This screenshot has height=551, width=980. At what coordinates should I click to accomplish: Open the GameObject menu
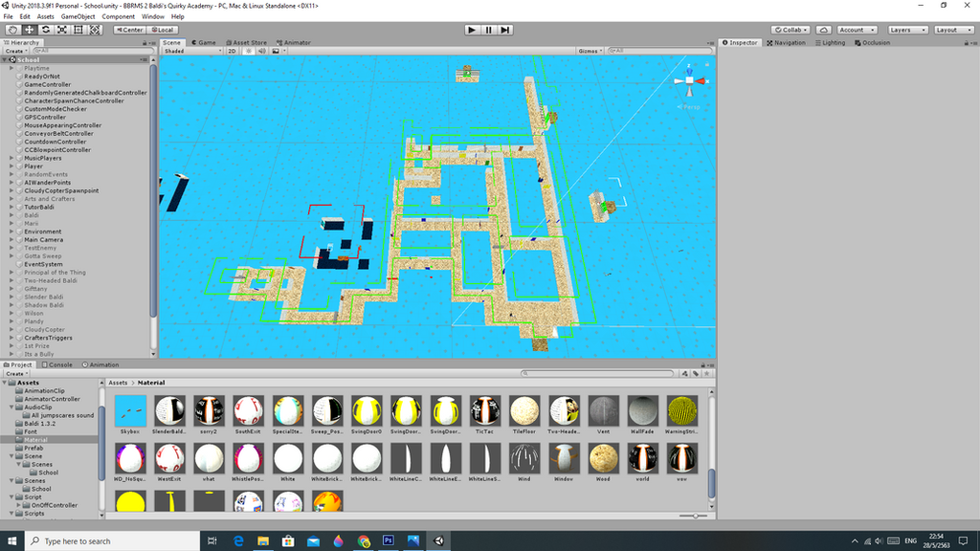coord(78,17)
